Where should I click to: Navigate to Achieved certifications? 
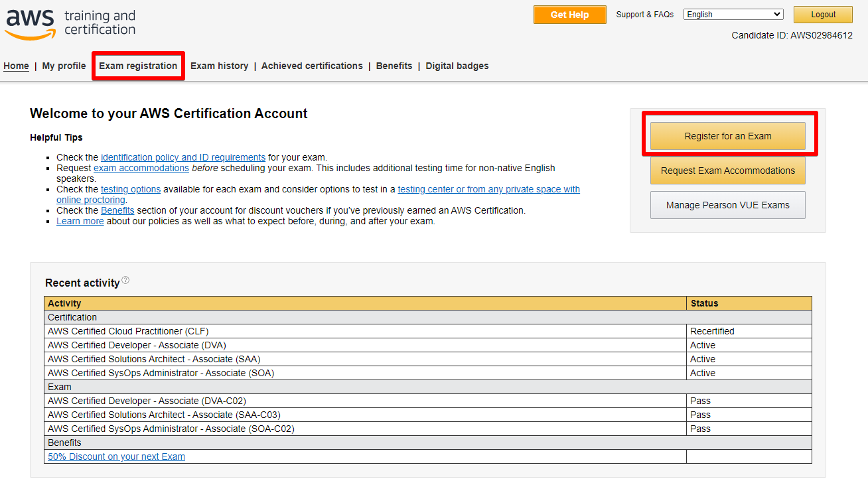click(x=312, y=66)
